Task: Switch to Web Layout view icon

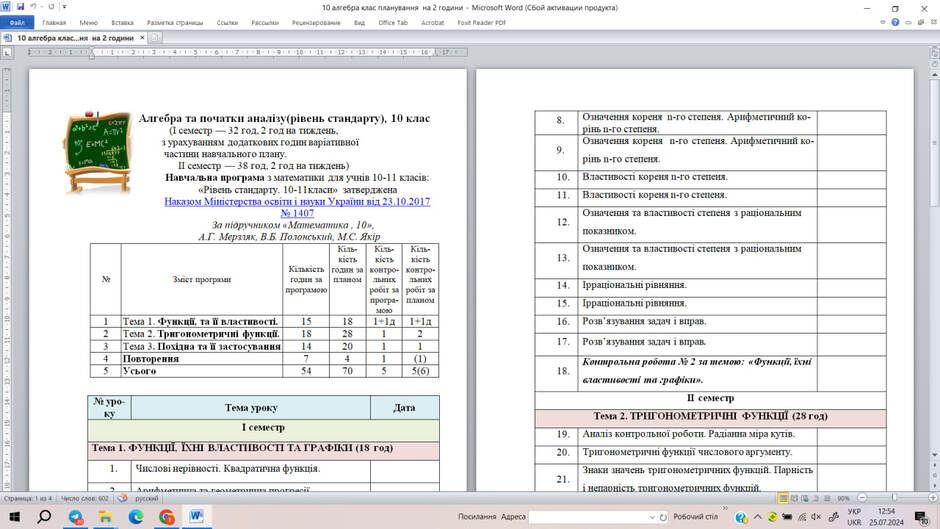Action: 805,498
